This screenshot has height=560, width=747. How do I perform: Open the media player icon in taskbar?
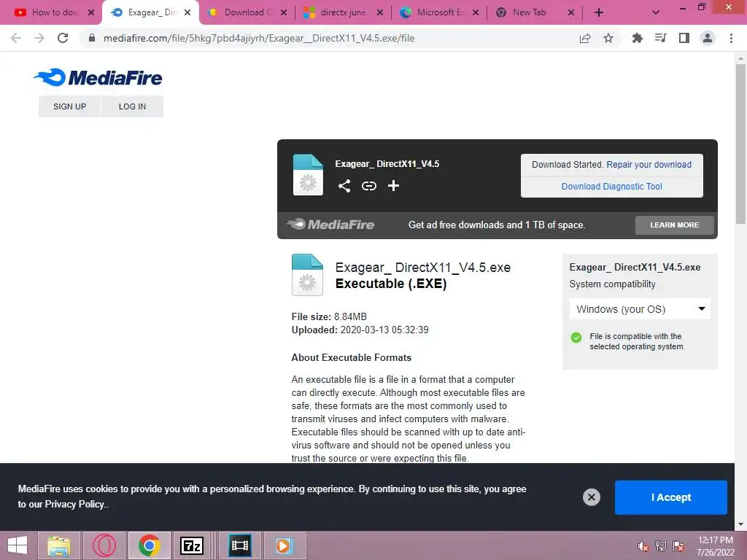tap(284, 545)
